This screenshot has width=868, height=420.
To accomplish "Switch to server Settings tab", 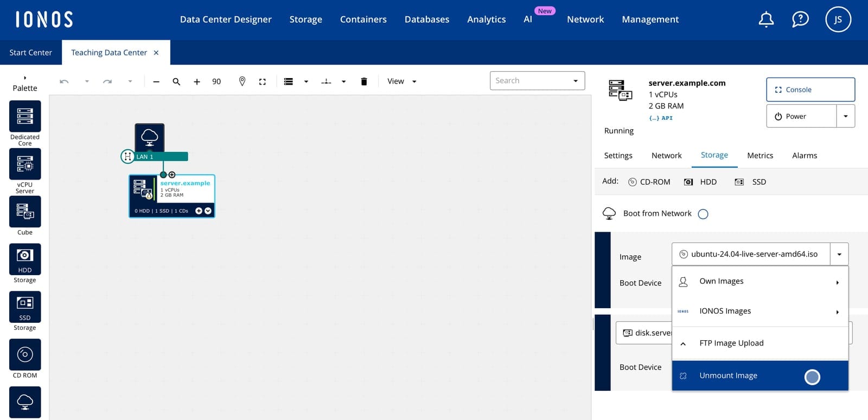I will [618, 156].
